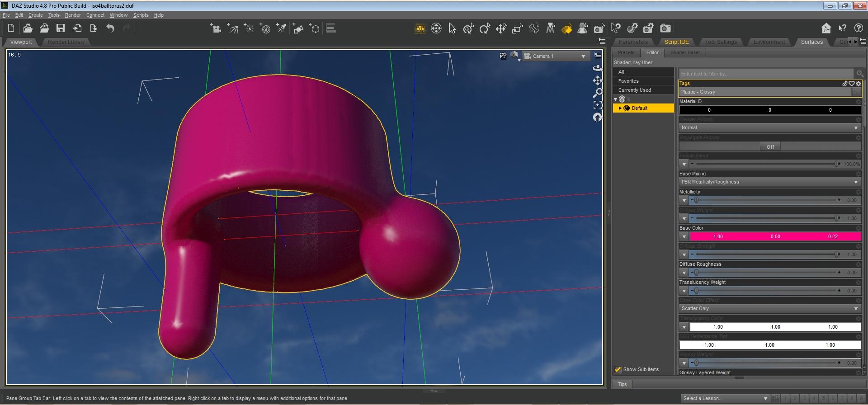Viewport: 868px width, 405px height.
Task: Click the Currently Used filter
Action: 634,90
